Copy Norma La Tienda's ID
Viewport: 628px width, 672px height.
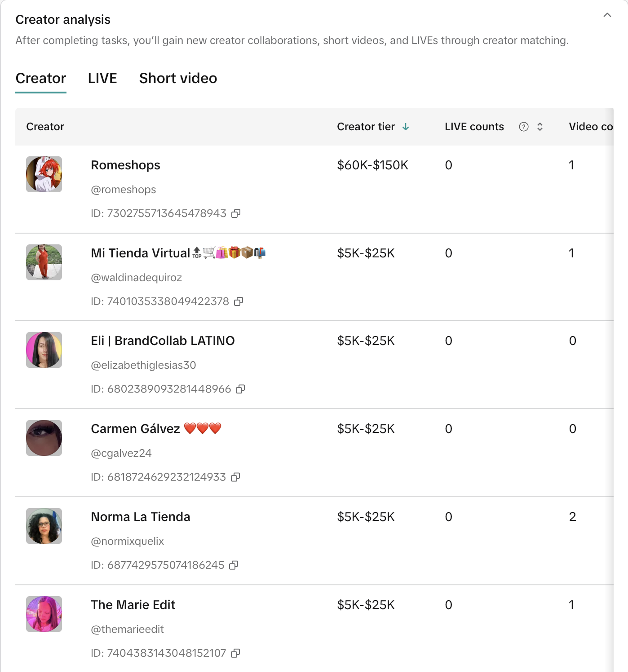coord(234,565)
